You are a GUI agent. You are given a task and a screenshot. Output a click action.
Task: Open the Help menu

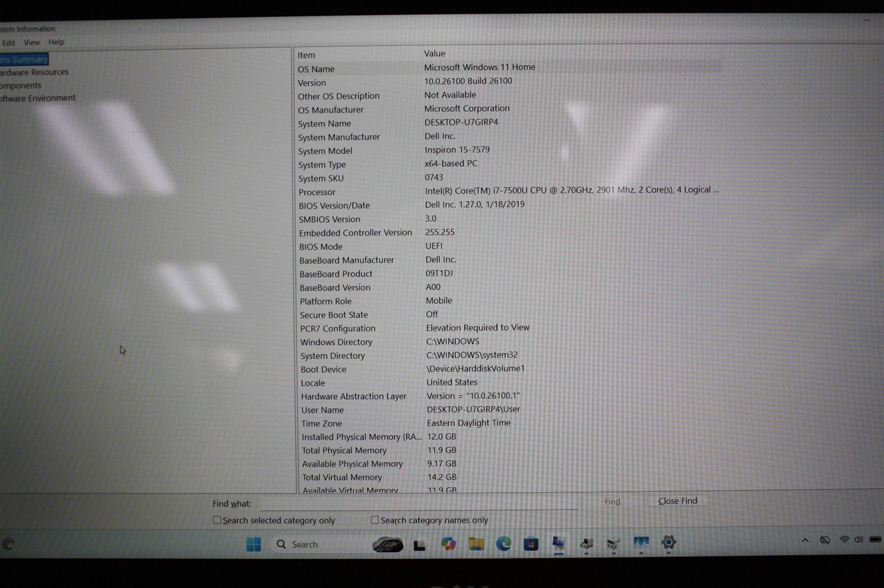(56, 42)
